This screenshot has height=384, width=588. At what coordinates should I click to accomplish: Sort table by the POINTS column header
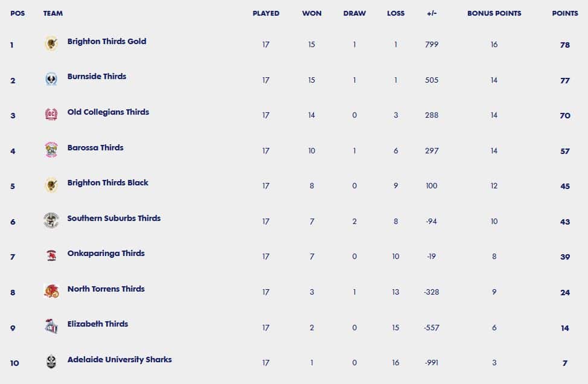coord(565,13)
